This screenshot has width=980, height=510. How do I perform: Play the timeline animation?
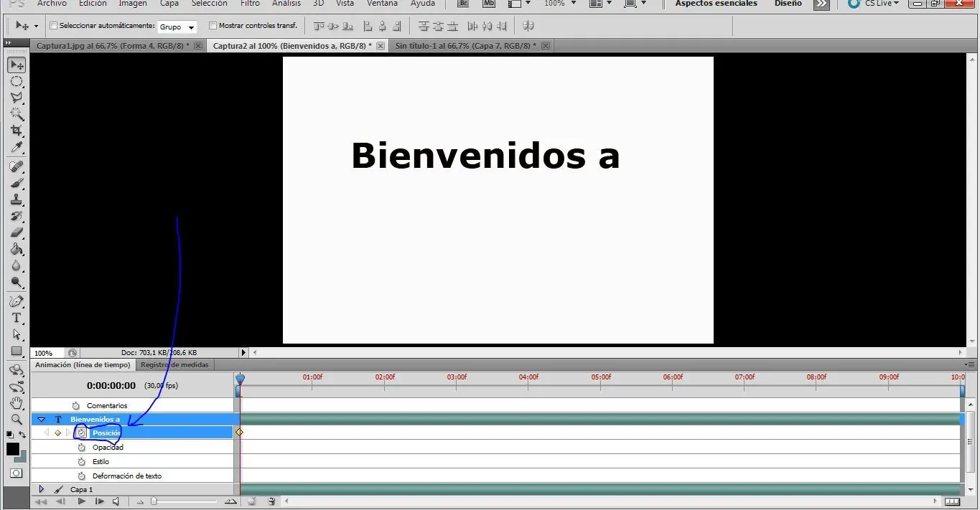click(x=81, y=501)
